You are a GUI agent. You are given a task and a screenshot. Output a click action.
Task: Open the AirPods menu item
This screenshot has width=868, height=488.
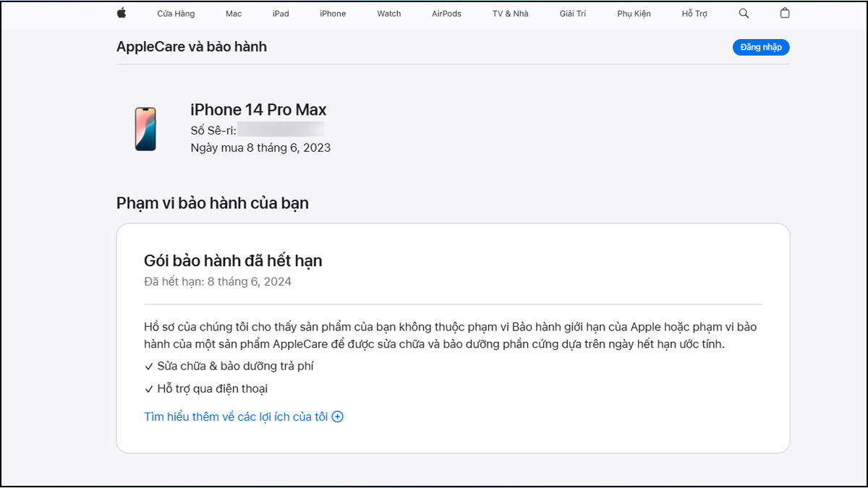[x=446, y=14]
